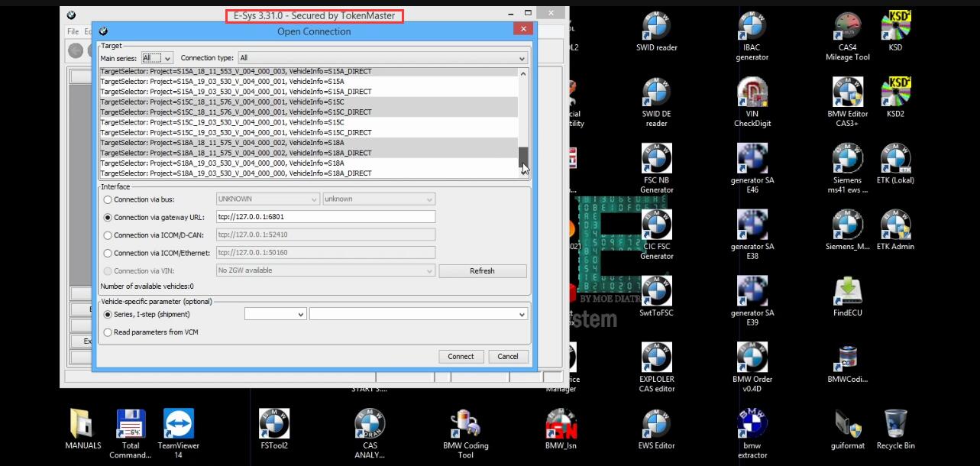Image resolution: width=980 pixels, height=466 pixels.
Task: Select Connection via ICOM/D-CAN option
Action: 108,235
